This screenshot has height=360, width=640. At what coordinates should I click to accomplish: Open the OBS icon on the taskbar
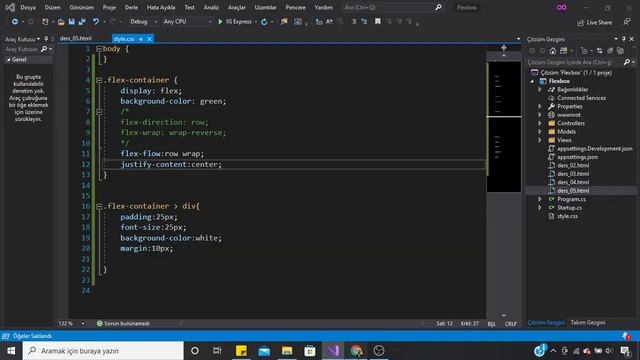click(x=379, y=351)
